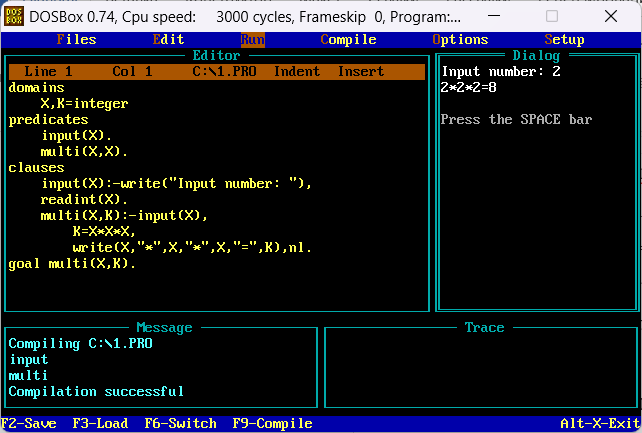Click the write(X,"*",...) code line
Image resolution: width=642 pixels, height=433 pixels.
click(192, 247)
